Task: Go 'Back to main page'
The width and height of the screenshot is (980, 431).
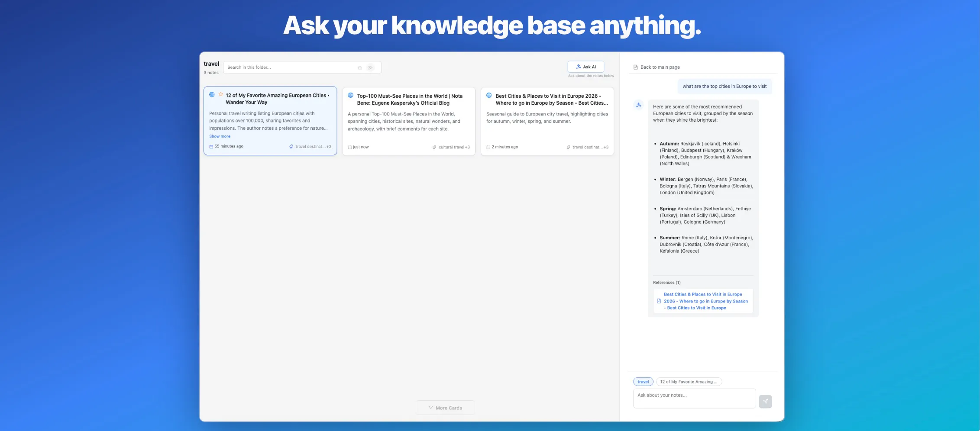Action: (660, 67)
